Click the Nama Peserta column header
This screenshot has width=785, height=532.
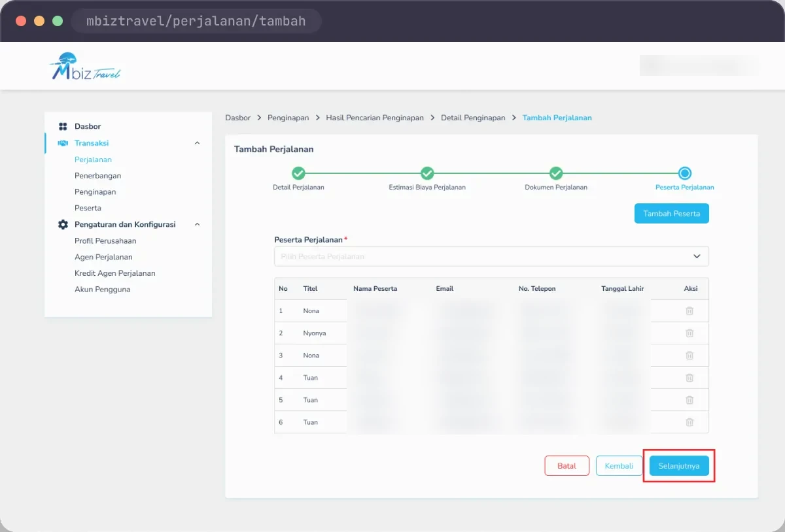[x=375, y=289]
